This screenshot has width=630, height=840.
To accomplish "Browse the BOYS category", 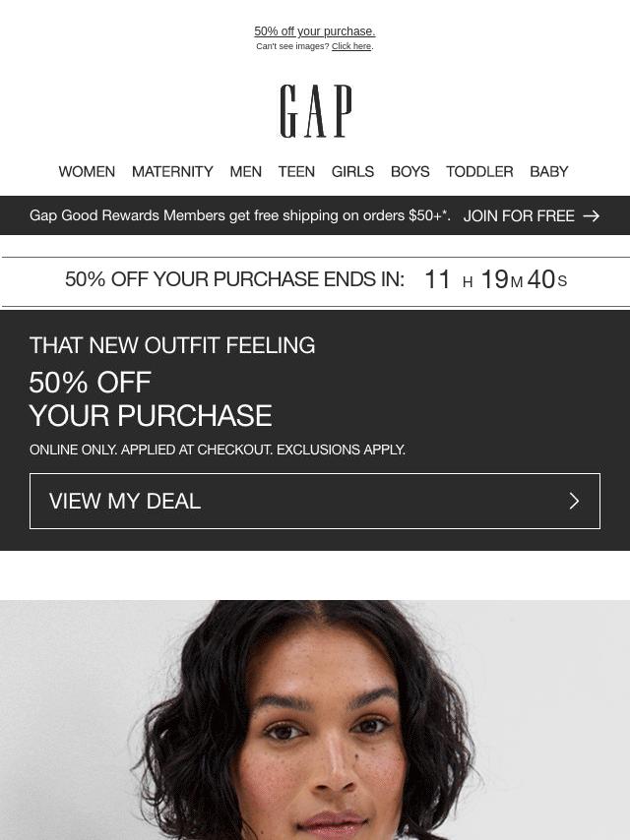I will click(x=410, y=171).
